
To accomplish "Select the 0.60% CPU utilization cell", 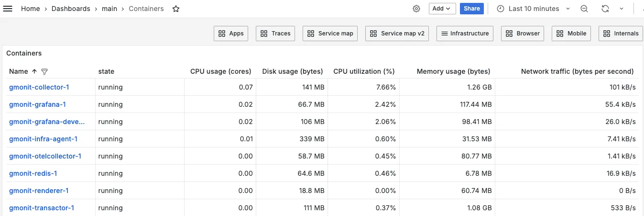I will [363, 139].
